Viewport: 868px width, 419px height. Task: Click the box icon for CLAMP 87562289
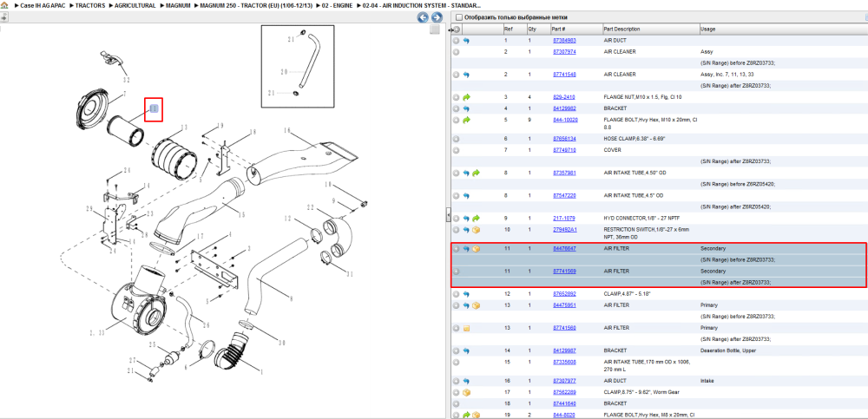466,392
